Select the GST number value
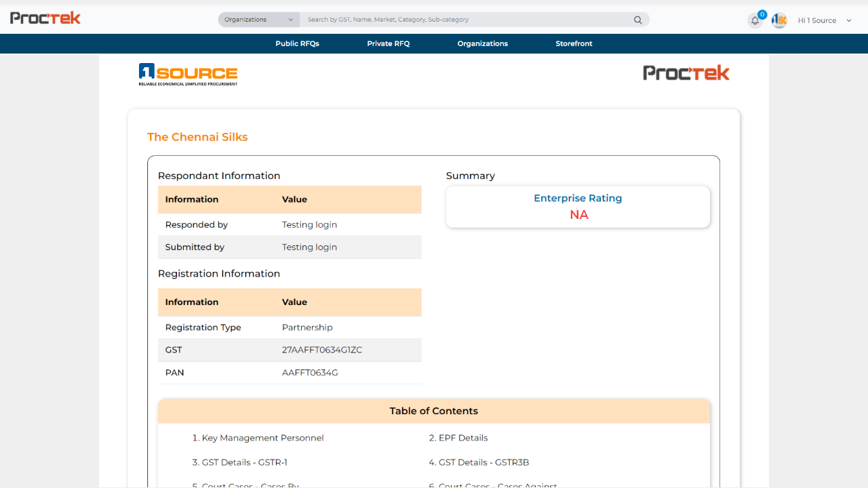 point(322,350)
